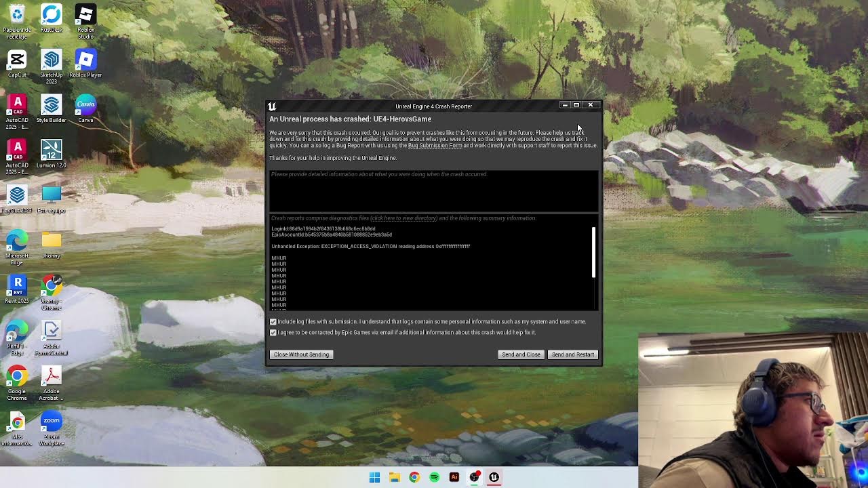This screenshot has width=868, height=488.
Task: Select the Canva desktop shortcut
Action: [x=85, y=108]
